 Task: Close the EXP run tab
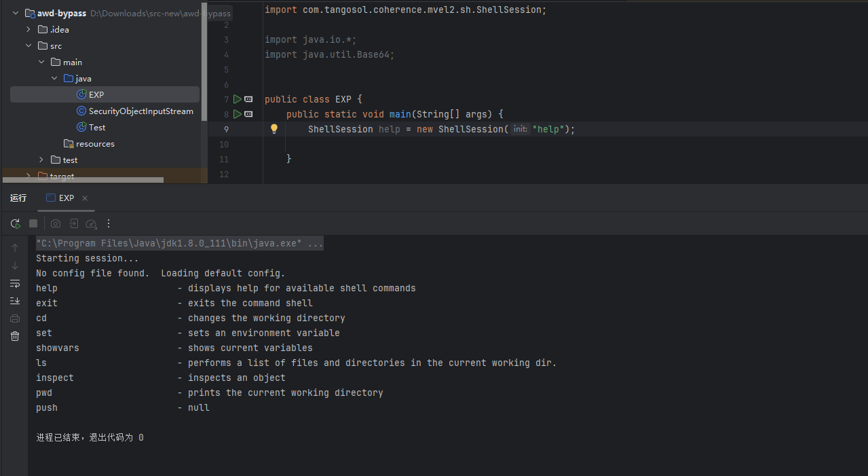click(85, 198)
